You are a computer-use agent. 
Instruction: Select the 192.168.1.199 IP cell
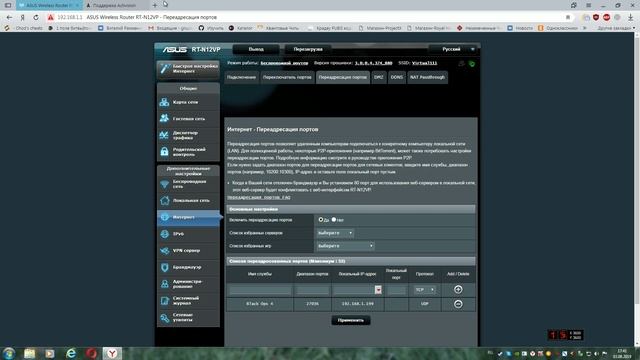point(357,304)
